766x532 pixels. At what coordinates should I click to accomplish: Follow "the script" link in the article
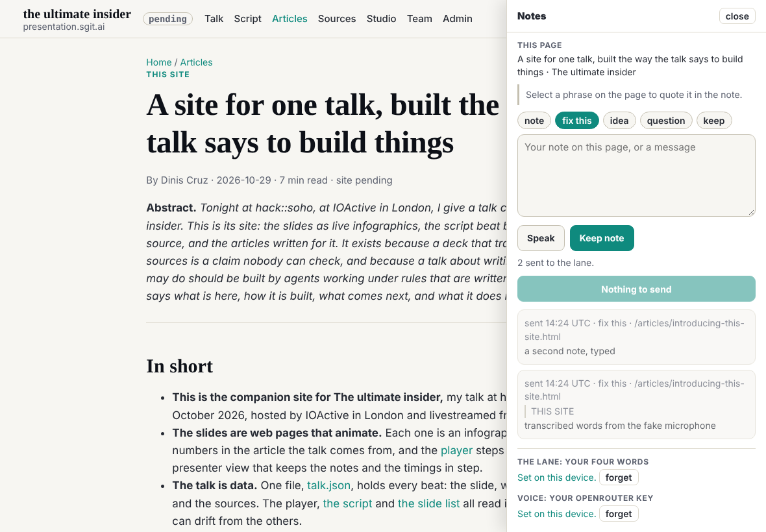pyautogui.click(x=348, y=503)
